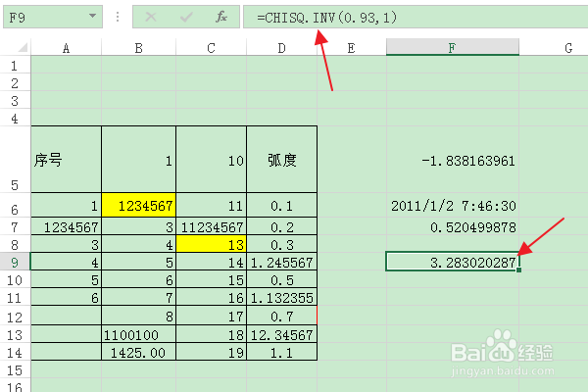Click the confirm checkmark formula icon
The width and height of the screenshot is (588, 392).
click(186, 17)
